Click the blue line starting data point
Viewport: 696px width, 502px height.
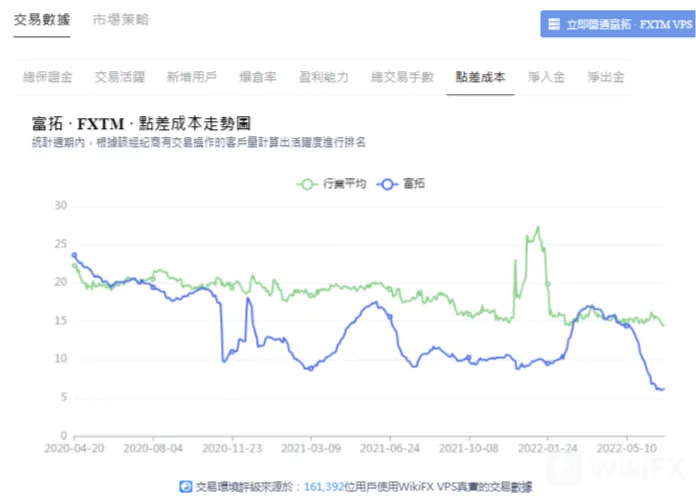74,255
